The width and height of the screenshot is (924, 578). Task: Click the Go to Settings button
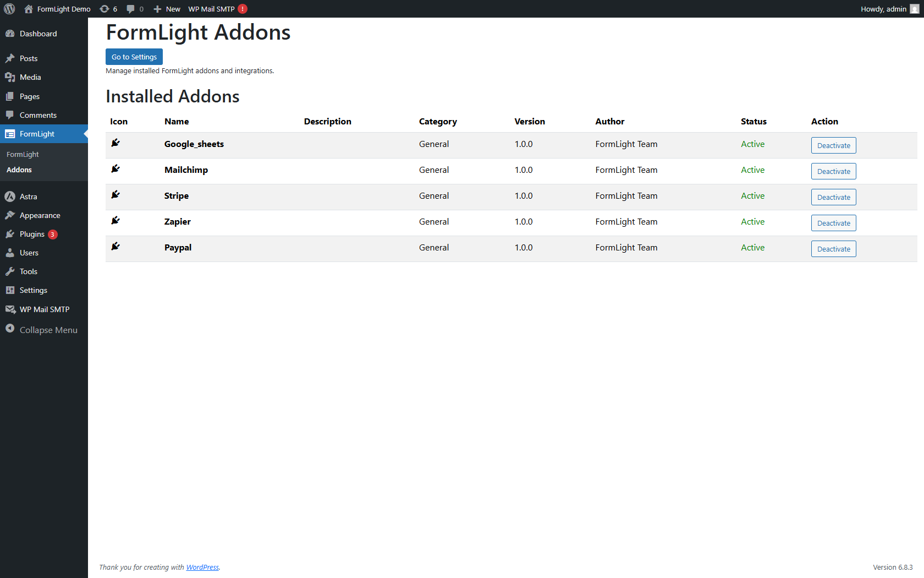[x=134, y=56]
